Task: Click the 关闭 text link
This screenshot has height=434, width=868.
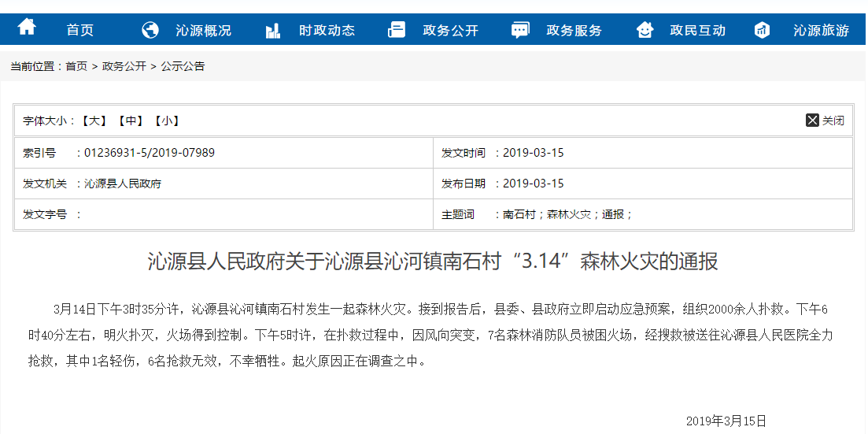Action: (x=833, y=121)
